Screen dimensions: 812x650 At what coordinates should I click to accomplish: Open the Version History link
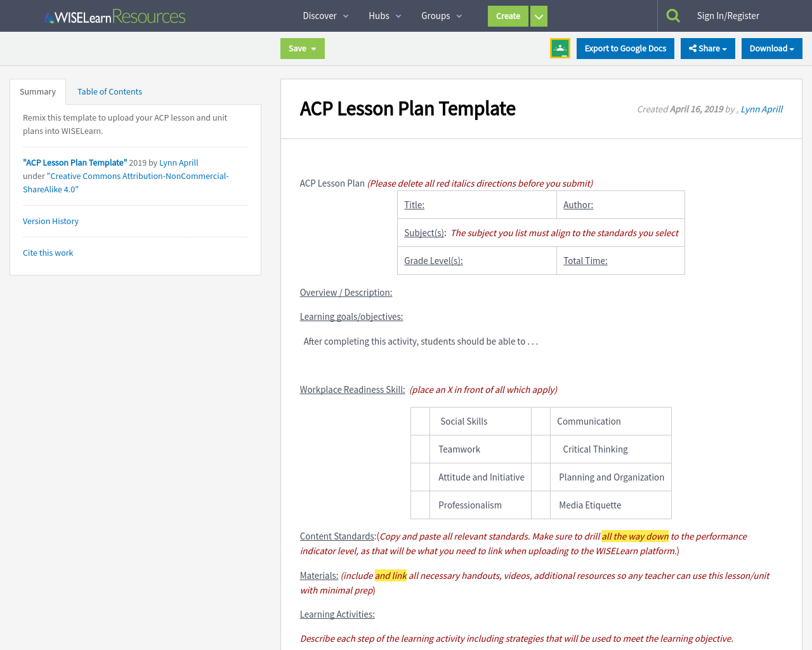click(x=50, y=220)
